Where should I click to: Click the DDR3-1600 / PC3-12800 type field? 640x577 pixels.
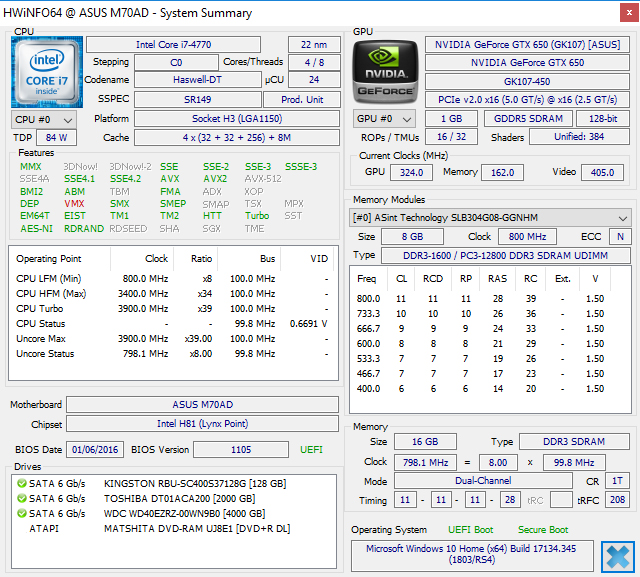(x=506, y=255)
